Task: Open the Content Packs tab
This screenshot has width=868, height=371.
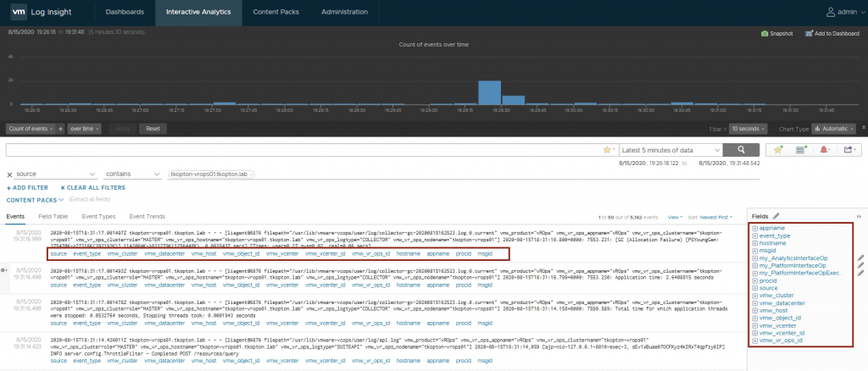Action: pos(275,12)
